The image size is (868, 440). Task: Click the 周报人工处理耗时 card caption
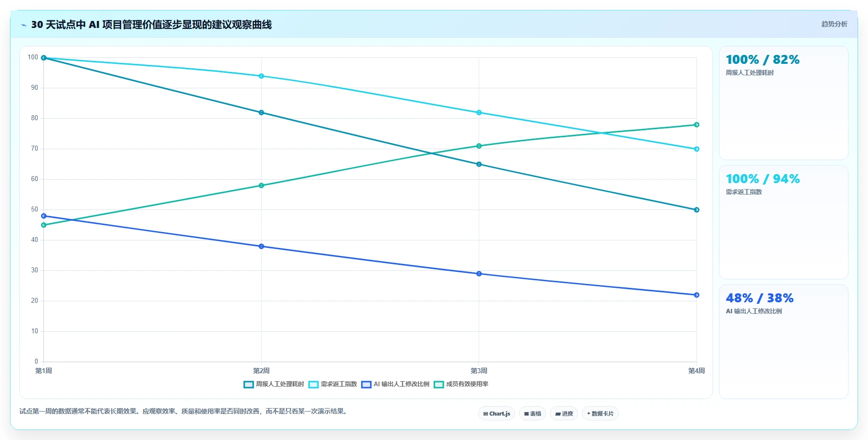pos(749,73)
